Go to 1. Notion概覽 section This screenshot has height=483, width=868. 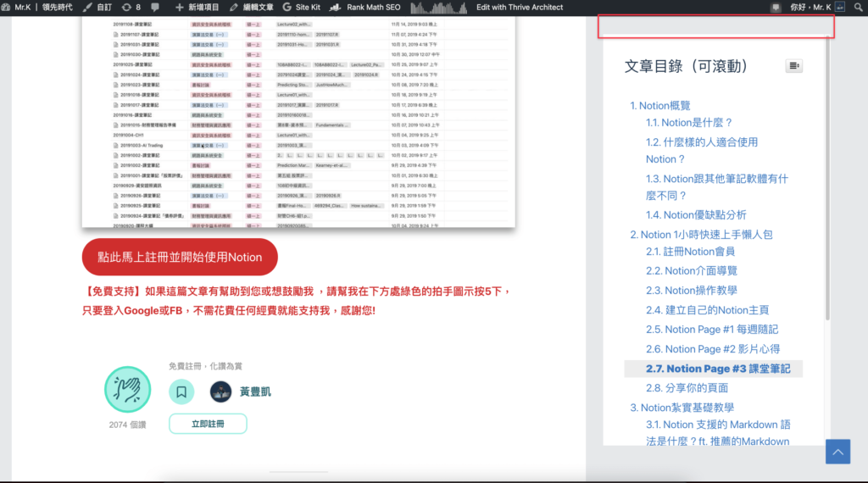click(x=659, y=106)
